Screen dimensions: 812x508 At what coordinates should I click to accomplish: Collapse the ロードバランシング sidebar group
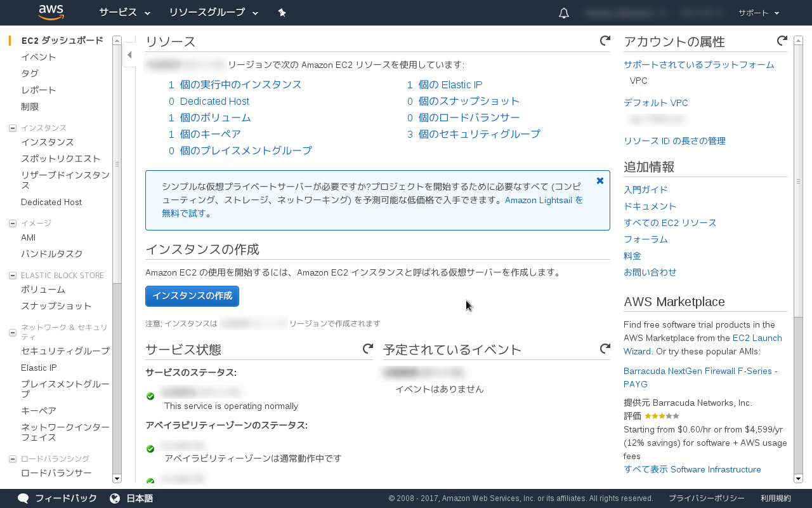(13, 458)
